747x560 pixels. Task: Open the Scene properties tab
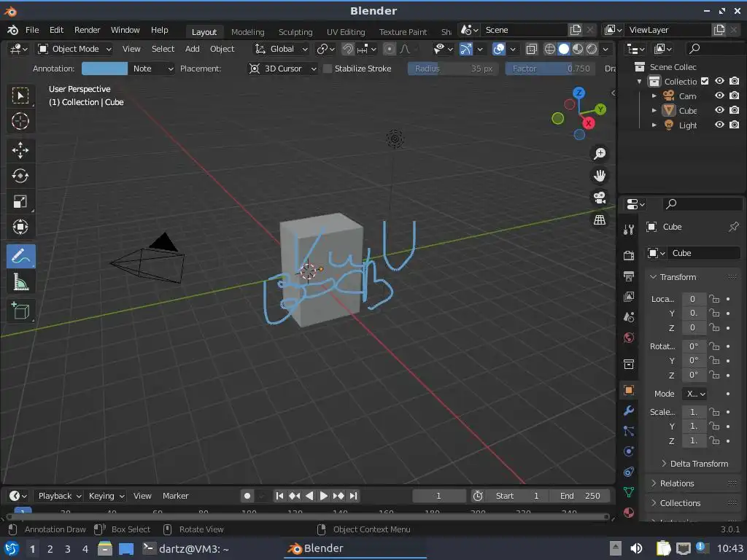point(629,317)
